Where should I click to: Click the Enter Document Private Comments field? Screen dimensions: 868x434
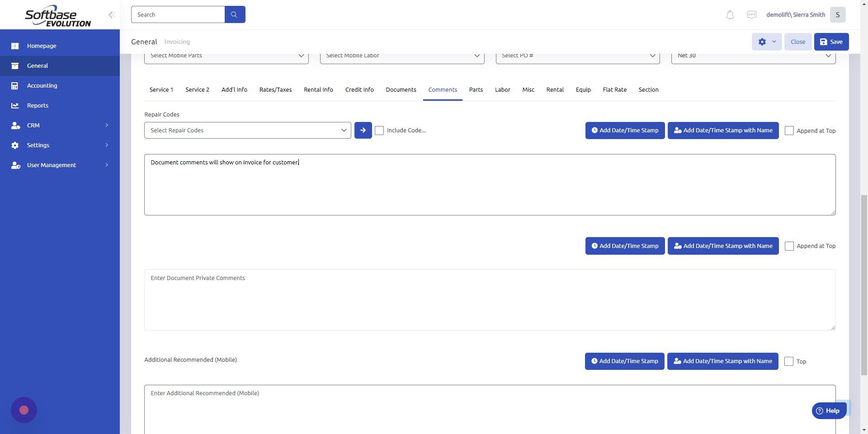(x=490, y=299)
